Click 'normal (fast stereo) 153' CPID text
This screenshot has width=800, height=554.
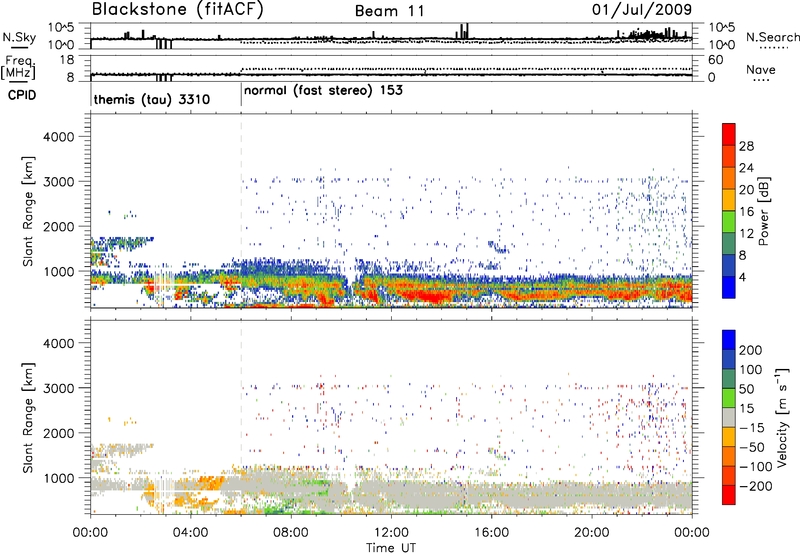[x=323, y=90]
